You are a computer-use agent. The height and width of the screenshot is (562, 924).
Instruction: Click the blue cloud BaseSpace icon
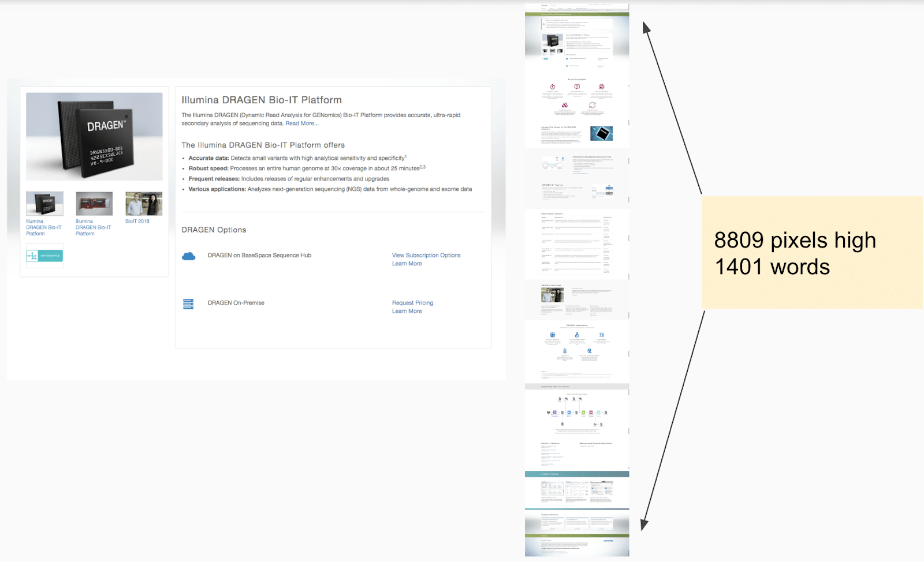[189, 256]
